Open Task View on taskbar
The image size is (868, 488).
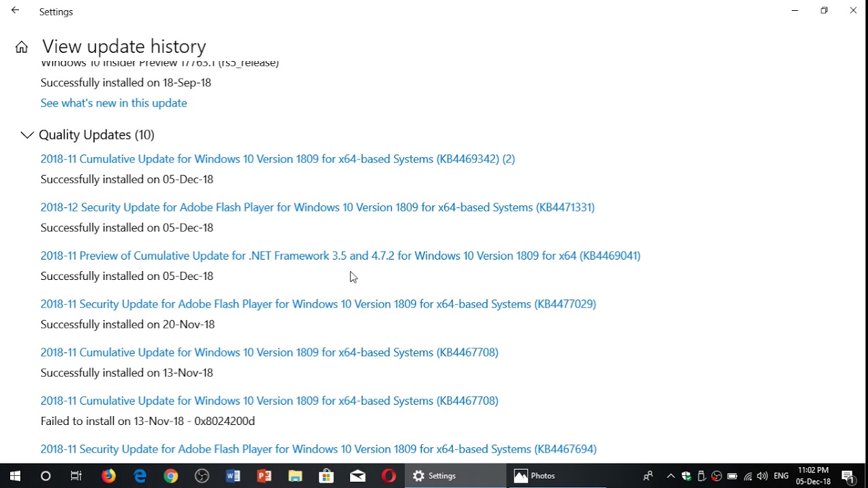pos(76,476)
